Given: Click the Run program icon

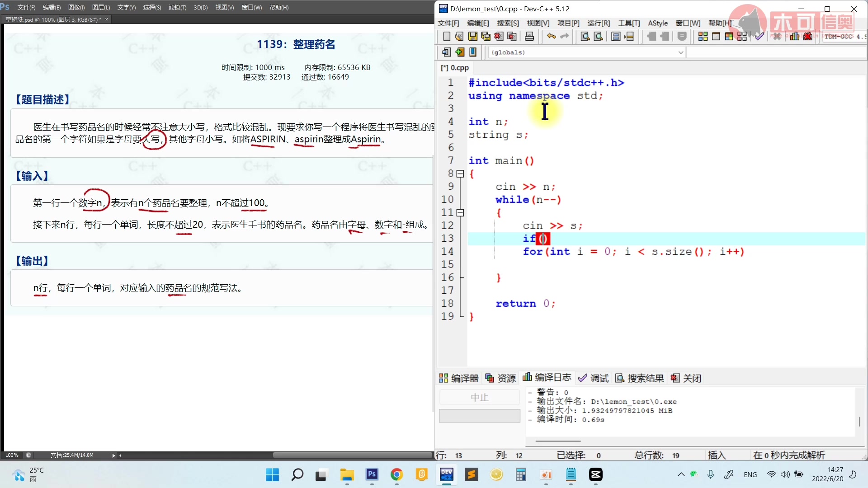Looking at the screenshot, I should point(716,37).
